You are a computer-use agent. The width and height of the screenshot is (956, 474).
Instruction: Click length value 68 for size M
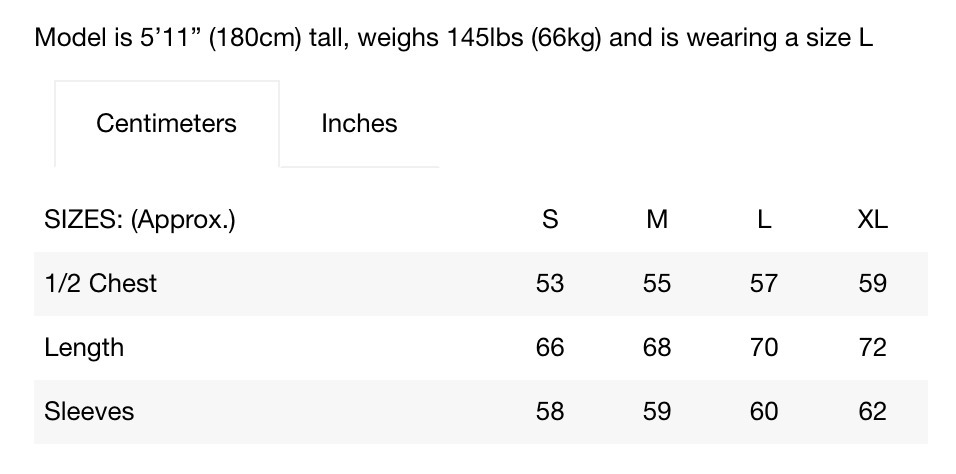tap(657, 348)
